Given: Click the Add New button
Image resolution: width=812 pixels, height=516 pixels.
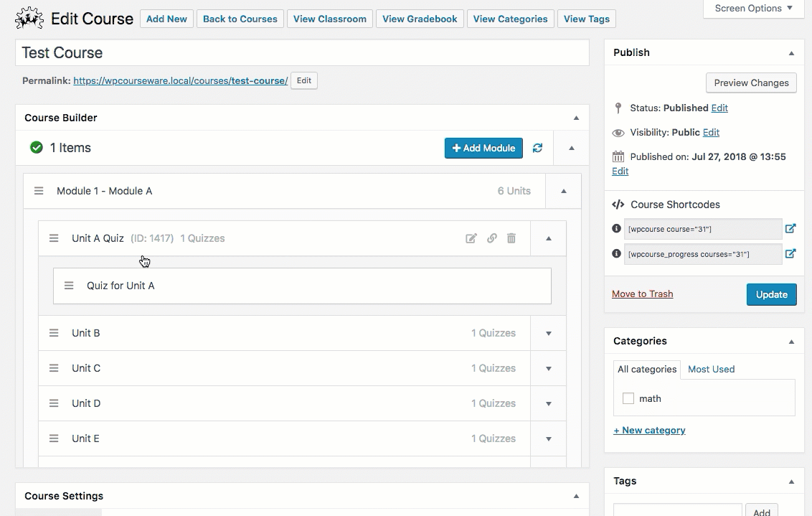Looking at the screenshot, I should [166, 19].
